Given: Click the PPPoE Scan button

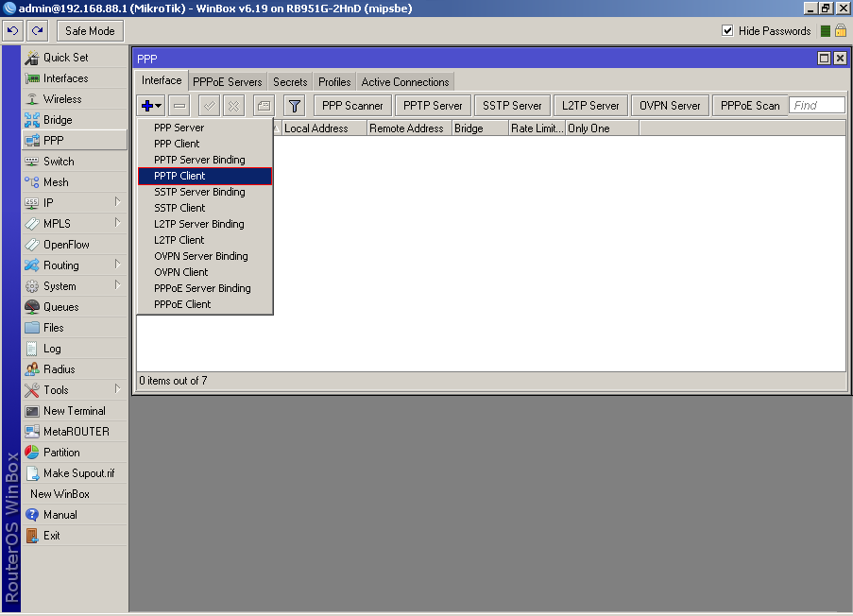Looking at the screenshot, I should (750, 106).
